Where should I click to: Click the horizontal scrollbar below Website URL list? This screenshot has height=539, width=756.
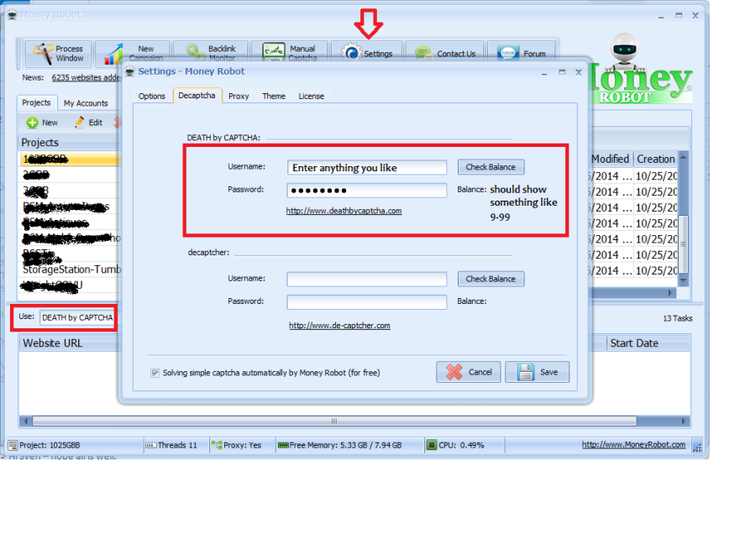(333, 421)
